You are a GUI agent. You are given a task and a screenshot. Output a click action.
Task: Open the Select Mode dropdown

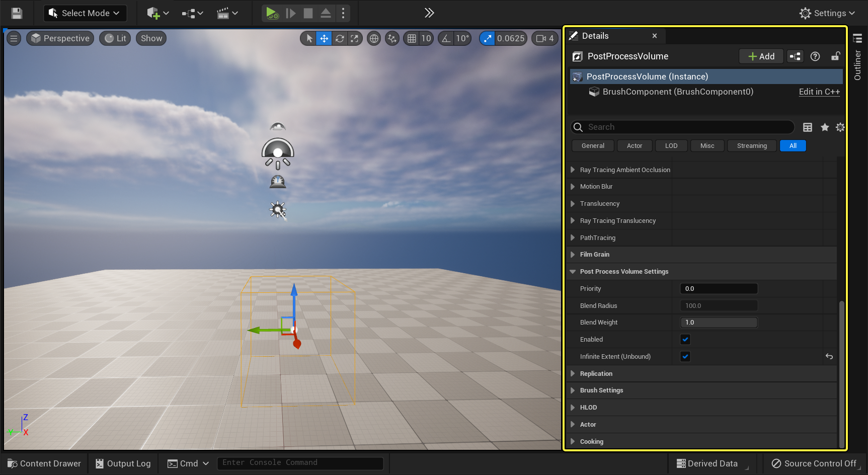click(x=85, y=13)
